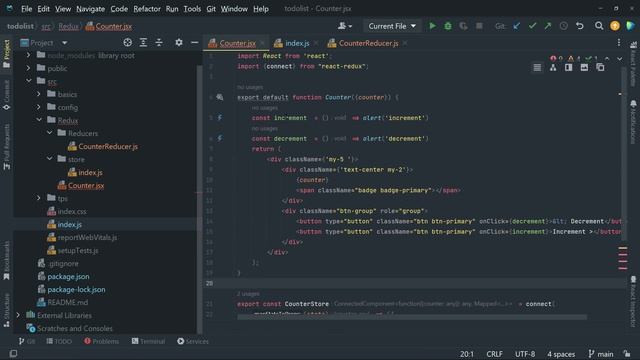
Task: Locate opened file with the crosshair icon
Action: pyautogui.click(x=128, y=42)
